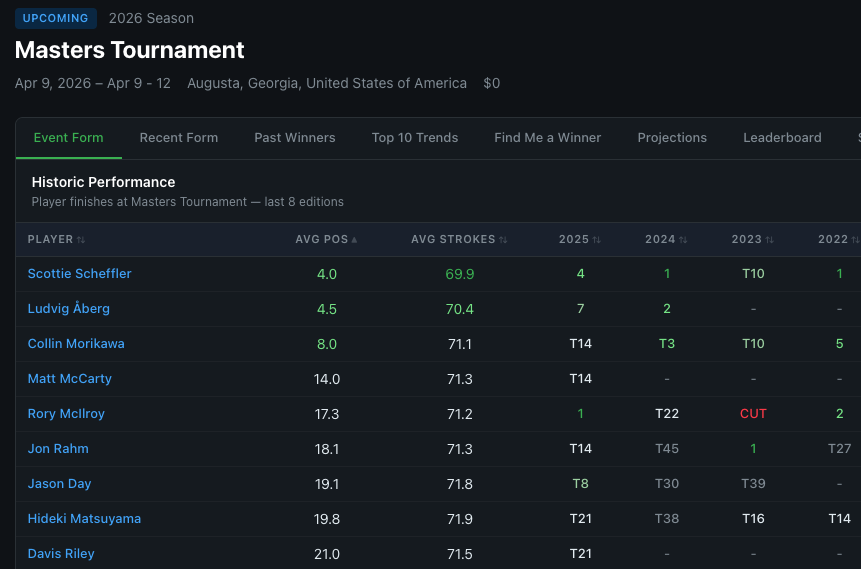Open Ludvig Åberg player link

click(x=68, y=309)
